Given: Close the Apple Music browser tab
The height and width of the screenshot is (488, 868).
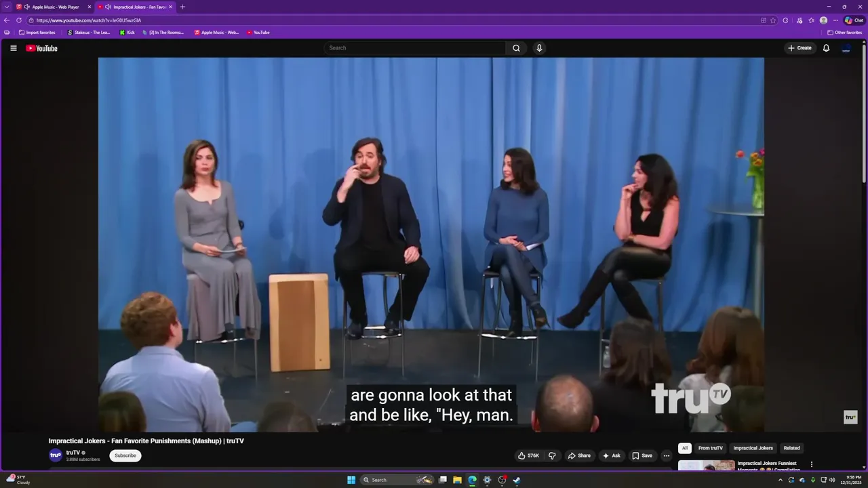Looking at the screenshot, I should click(89, 7).
